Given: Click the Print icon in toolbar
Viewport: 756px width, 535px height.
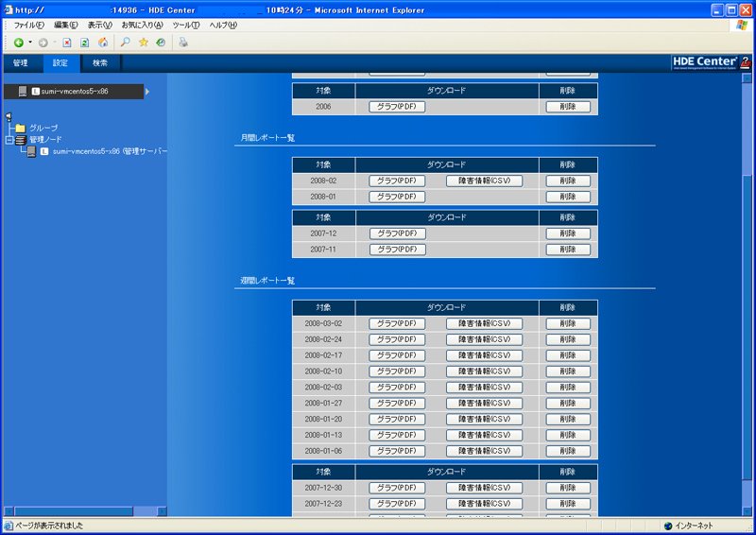Looking at the screenshot, I should 183,43.
